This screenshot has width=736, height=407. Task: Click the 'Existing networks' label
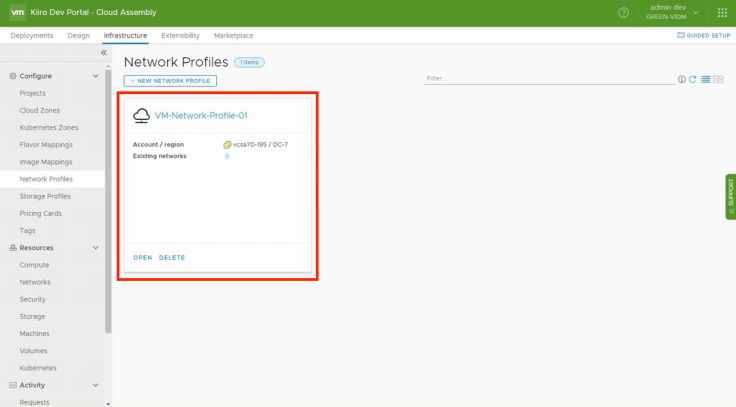coord(160,156)
